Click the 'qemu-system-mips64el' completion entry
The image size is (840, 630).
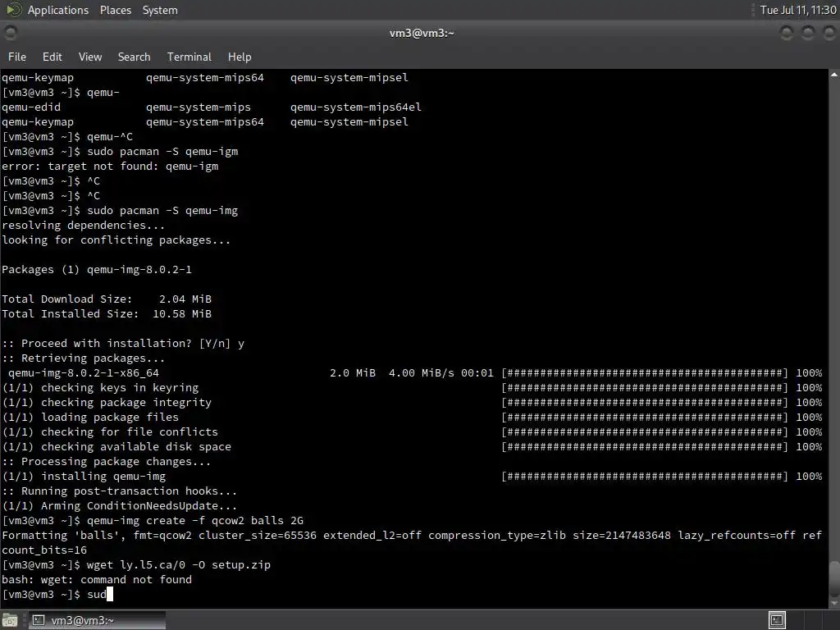pos(356,107)
